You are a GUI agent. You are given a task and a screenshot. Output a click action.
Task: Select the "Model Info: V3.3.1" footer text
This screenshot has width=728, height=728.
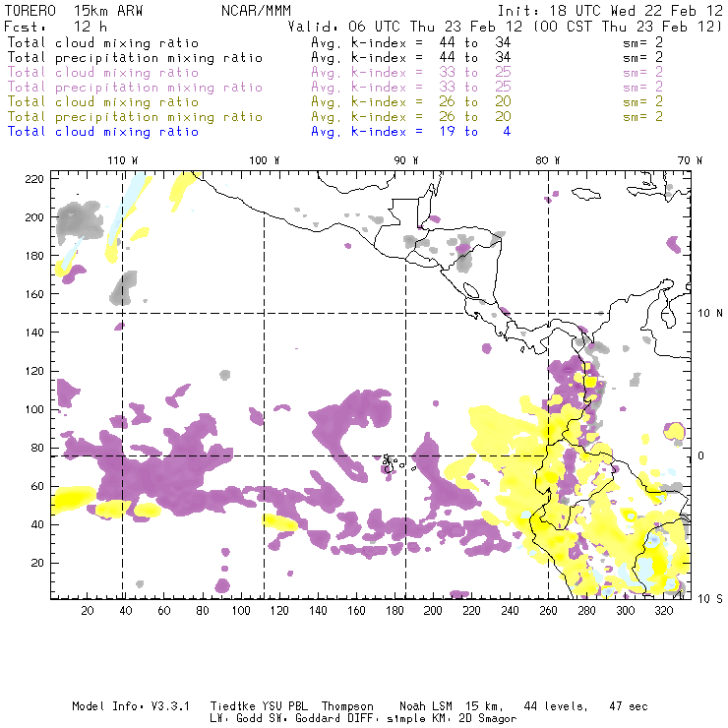coord(131,706)
